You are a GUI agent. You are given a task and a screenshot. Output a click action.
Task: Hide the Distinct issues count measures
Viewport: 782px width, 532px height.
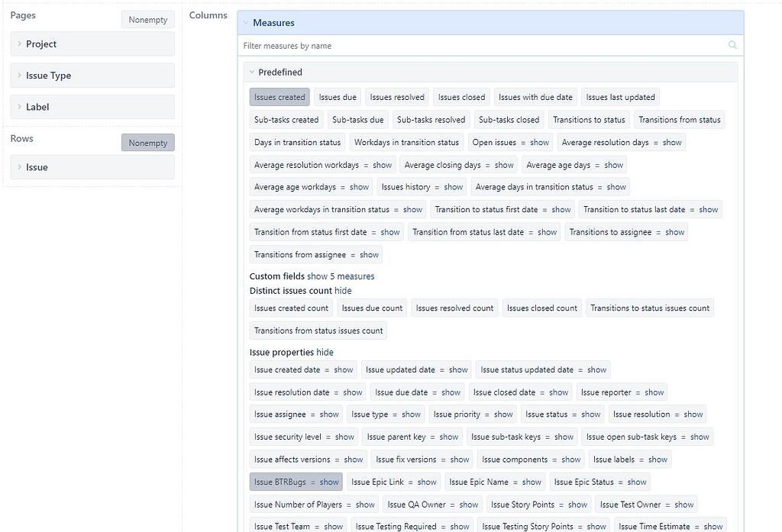tap(343, 291)
